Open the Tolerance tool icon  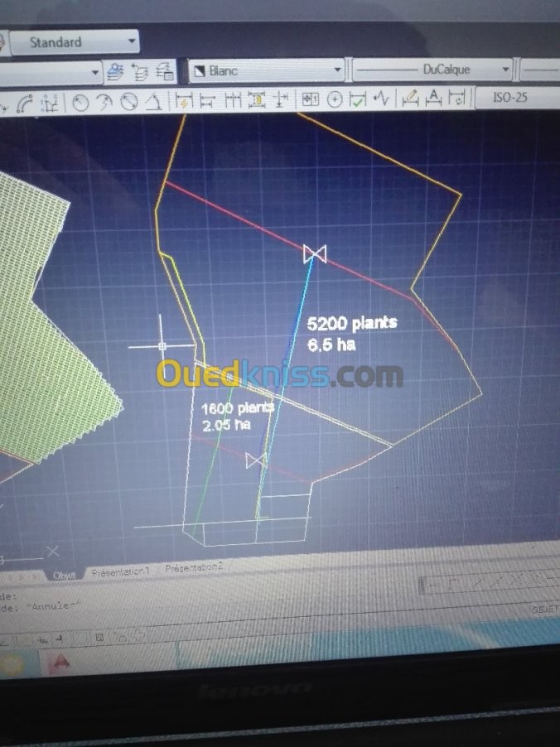pyautogui.click(x=311, y=99)
